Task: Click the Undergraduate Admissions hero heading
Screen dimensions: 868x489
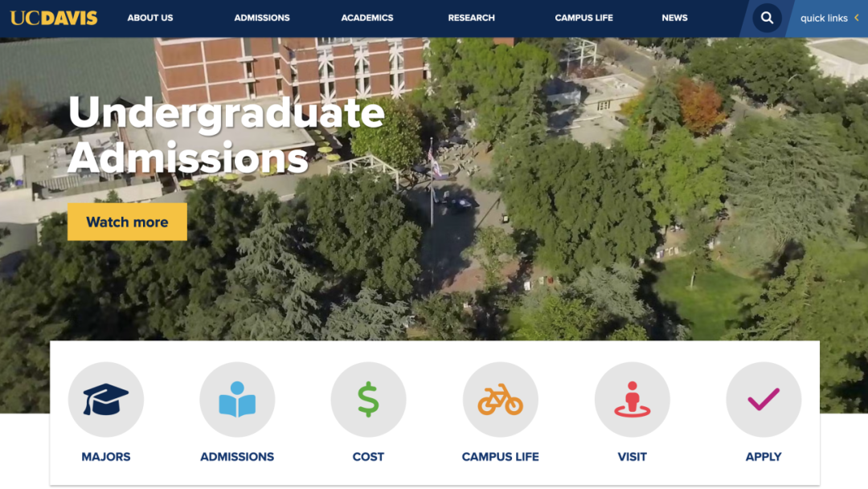Action: pos(226,135)
